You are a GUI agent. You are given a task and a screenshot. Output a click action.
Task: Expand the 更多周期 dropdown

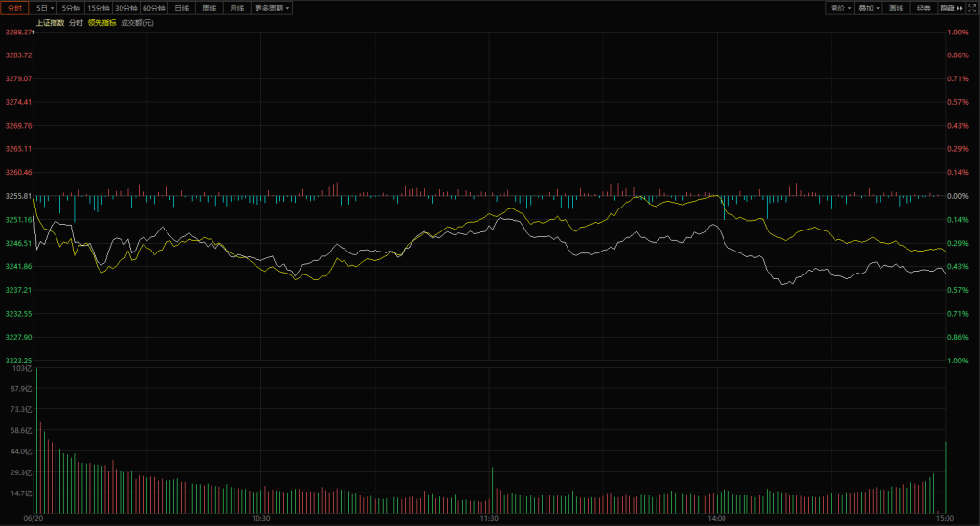pyautogui.click(x=273, y=8)
